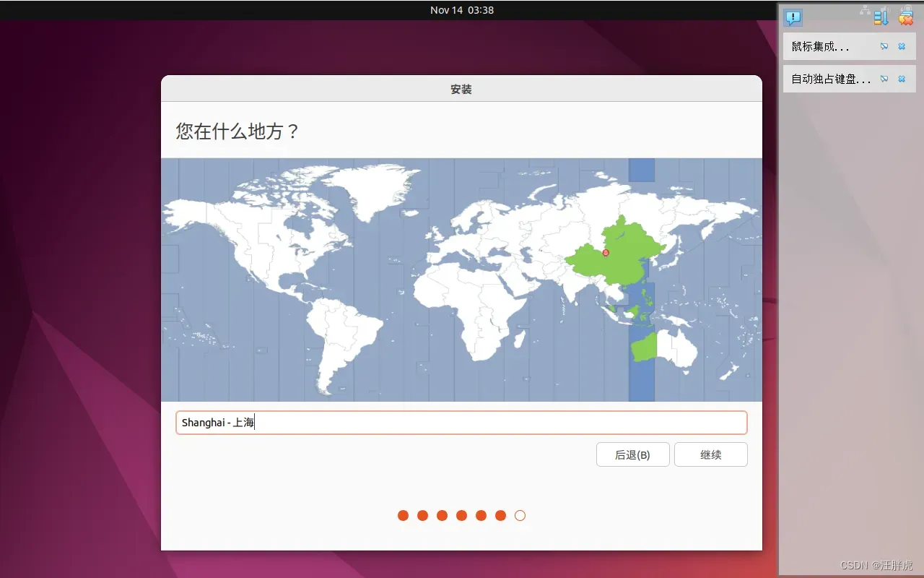Click the 安装 window title bar
This screenshot has height=578, width=924.
[461, 89]
